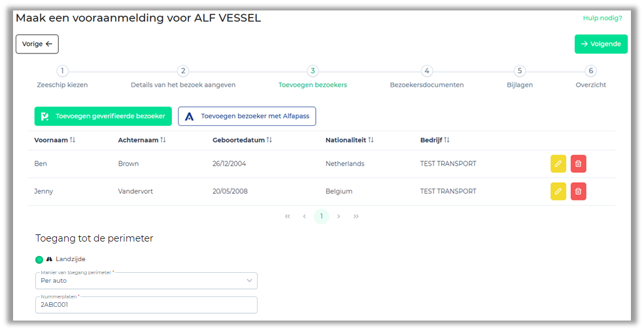Viewport: 644px width, 331px height.
Task: Edit Jenny Vandervort's visitor entry
Action: (558, 191)
